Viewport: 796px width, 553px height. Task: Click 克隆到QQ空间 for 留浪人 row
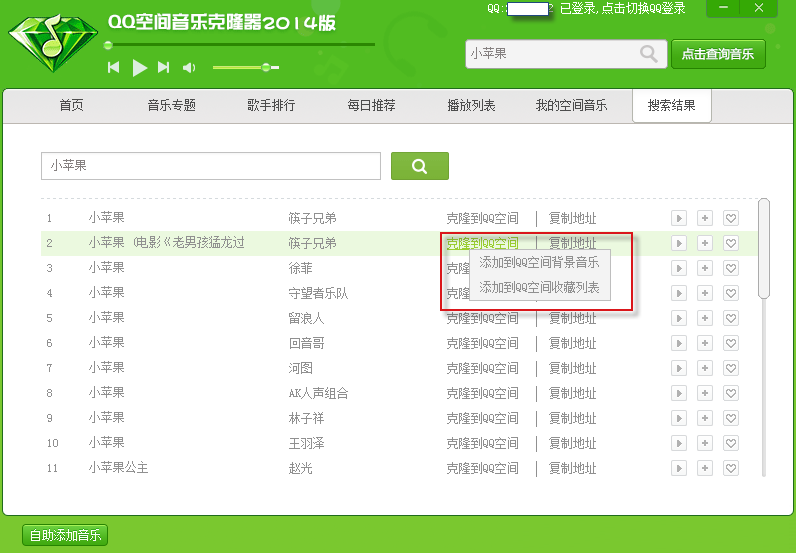point(482,318)
